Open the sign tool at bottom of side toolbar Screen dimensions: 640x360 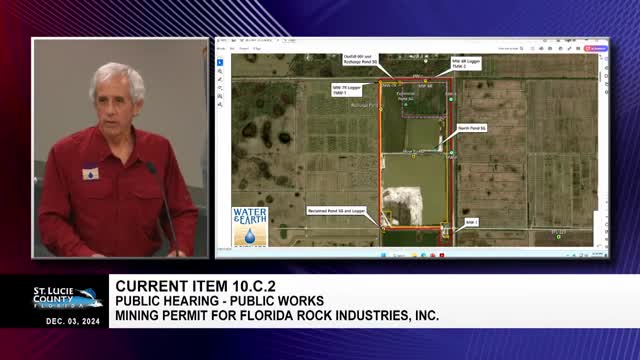click(x=220, y=104)
